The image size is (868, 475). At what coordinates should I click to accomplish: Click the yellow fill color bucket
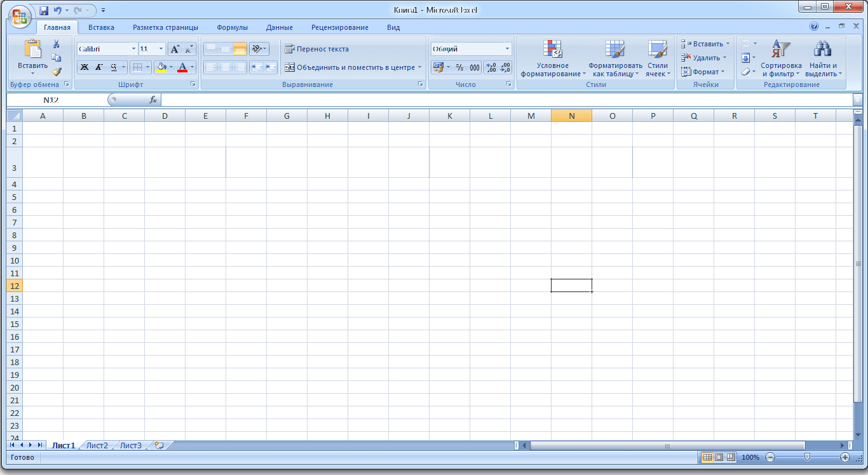(x=161, y=67)
